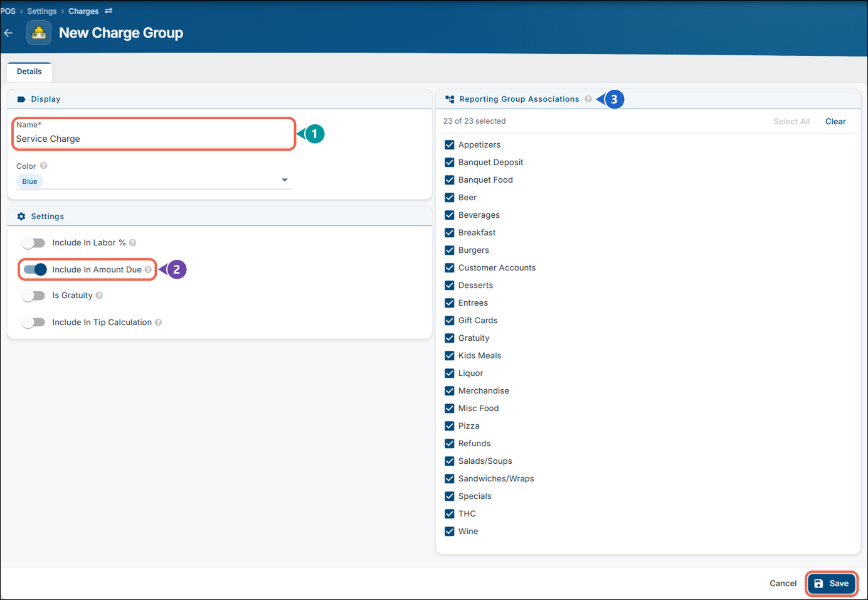Open the POS breadcrumb
Viewport: 868px width, 600px height.
click(8, 11)
